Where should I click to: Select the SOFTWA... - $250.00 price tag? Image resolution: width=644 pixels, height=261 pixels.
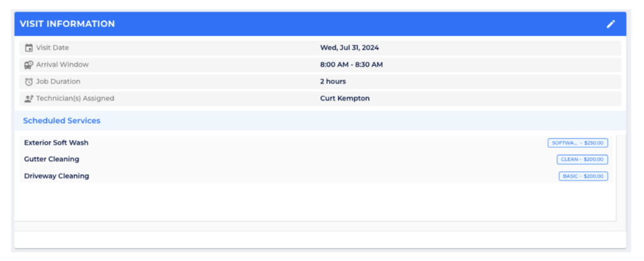(x=577, y=143)
